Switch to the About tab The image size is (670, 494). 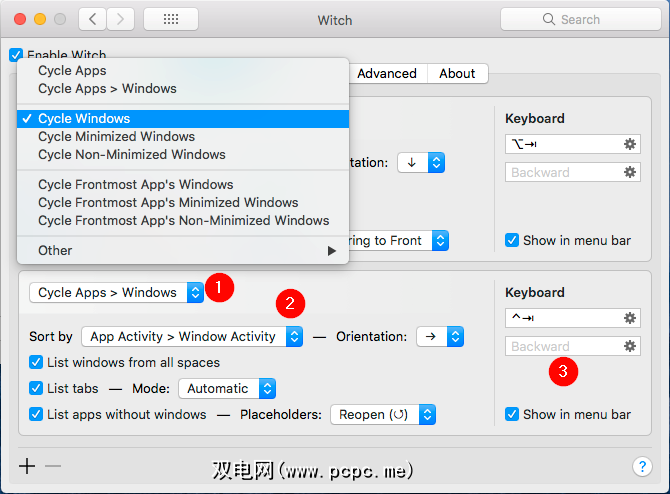(x=457, y=74)
